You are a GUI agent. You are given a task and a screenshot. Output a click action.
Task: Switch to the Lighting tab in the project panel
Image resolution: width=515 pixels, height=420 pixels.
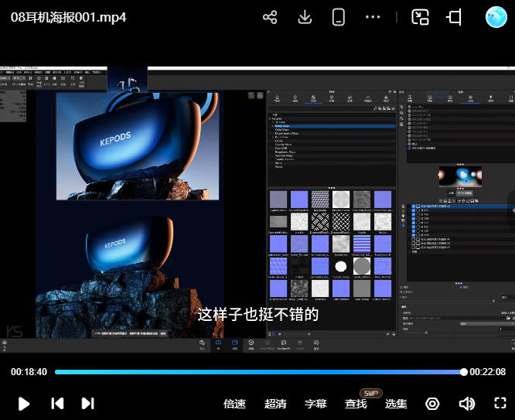(x=491, y=98)
